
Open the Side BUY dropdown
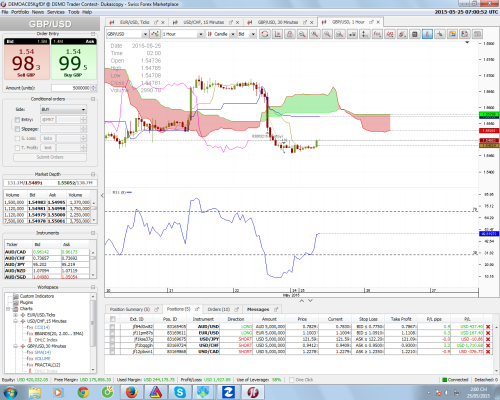(x=63, y=109)
